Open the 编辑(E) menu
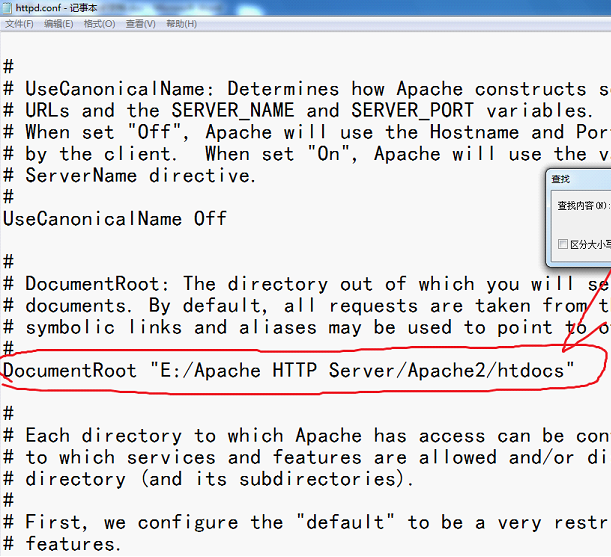 [58, 24]
